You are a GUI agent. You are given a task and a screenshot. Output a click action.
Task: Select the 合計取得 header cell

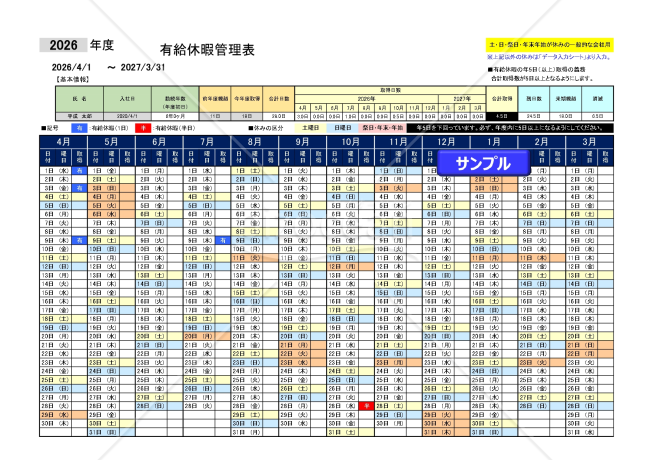click(x=502, y=99)
